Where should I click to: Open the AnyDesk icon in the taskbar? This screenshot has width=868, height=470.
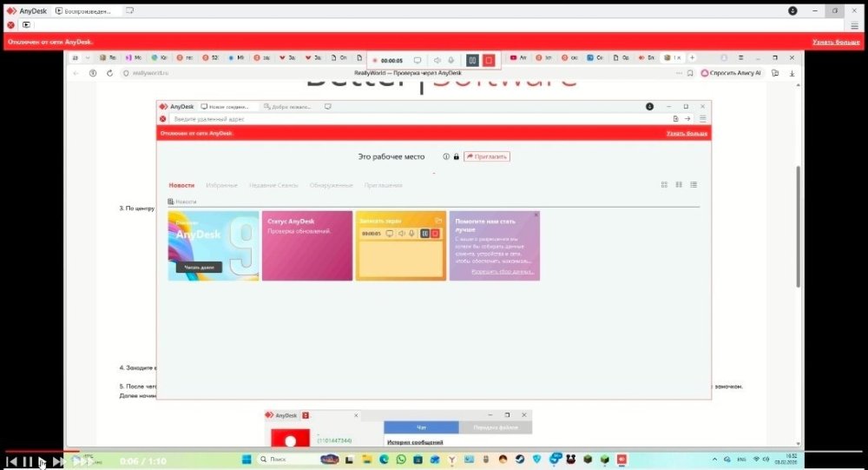(x=621, y=460)
